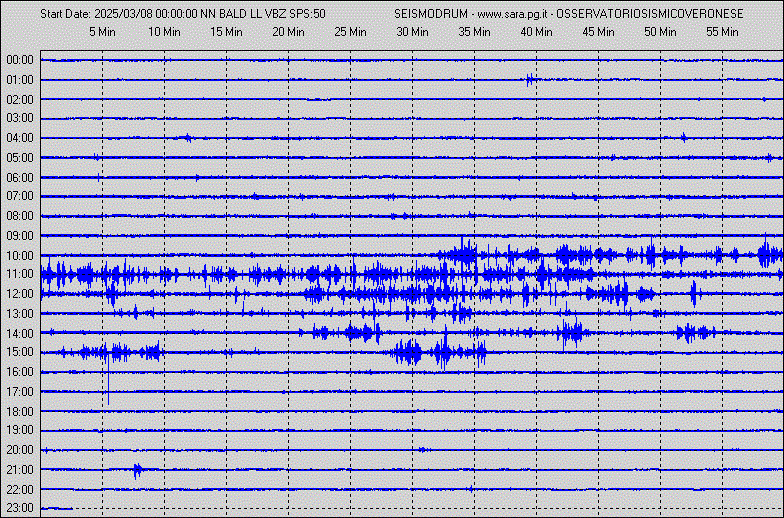
Task: Click the short trace segment at 23:00 start
Action: tap(56, 508)
